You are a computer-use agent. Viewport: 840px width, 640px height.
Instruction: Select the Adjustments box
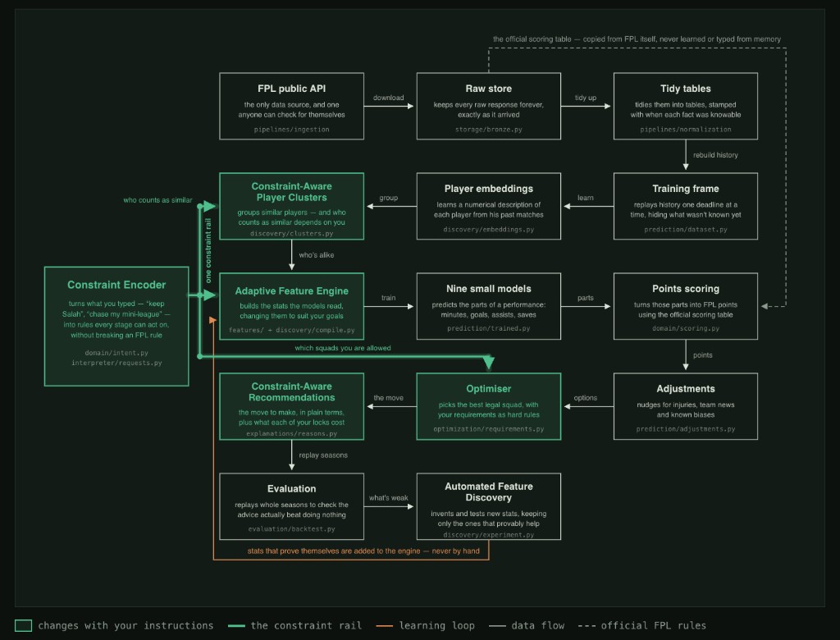(686, 406)
